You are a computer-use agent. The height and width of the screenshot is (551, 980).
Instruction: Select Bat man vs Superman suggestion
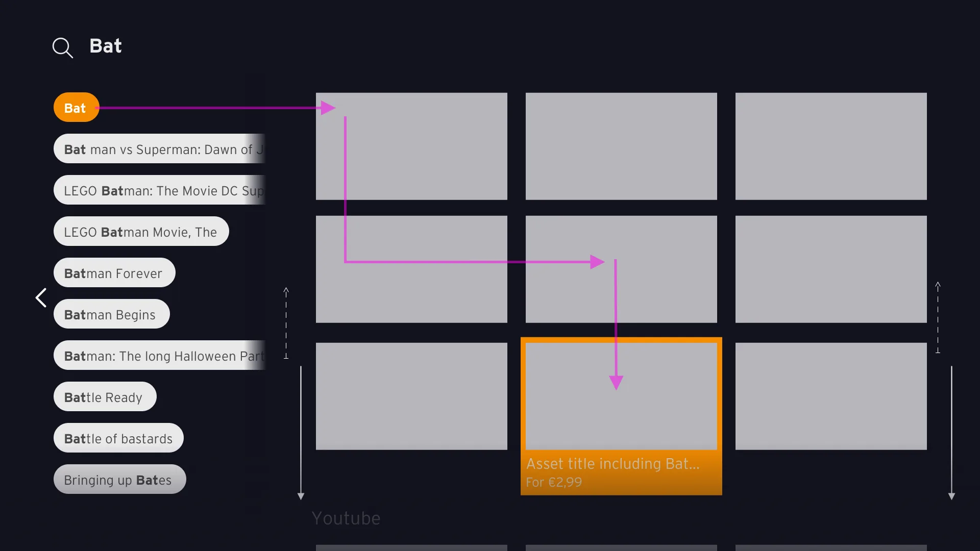159,148
